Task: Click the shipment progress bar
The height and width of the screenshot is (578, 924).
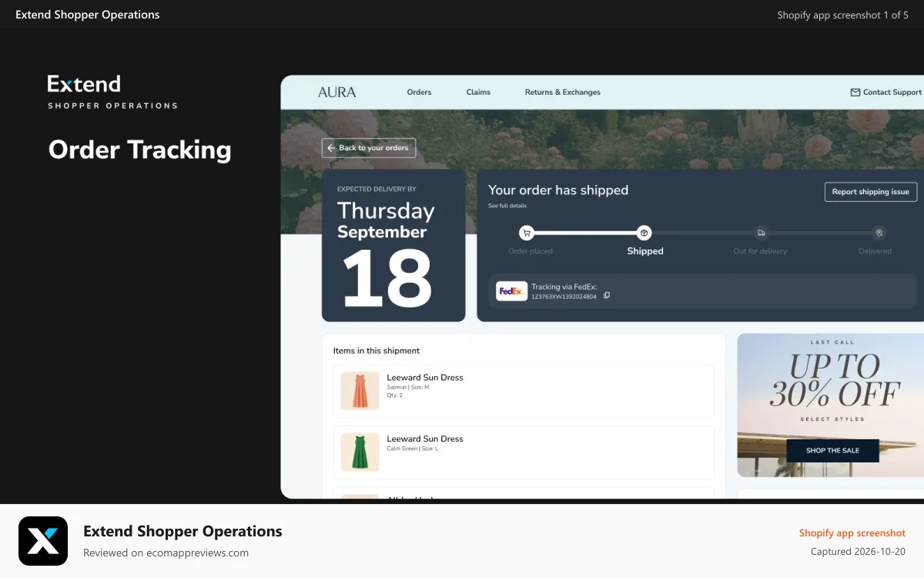Action: [x=703, y=233]
